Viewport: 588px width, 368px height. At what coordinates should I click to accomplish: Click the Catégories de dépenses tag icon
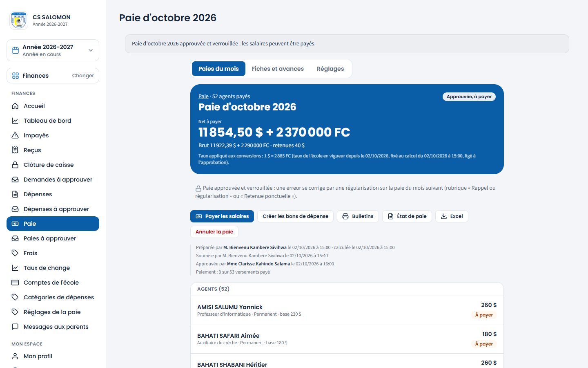point(15,297)
